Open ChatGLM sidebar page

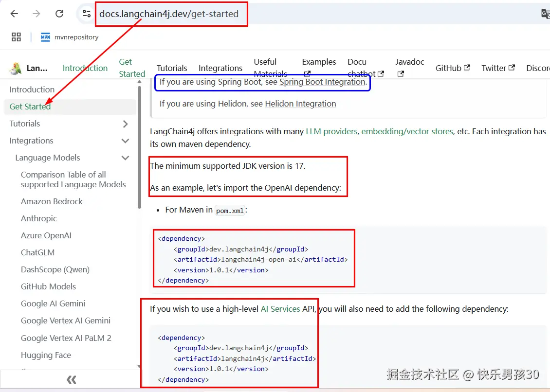[x=37, y=252]
